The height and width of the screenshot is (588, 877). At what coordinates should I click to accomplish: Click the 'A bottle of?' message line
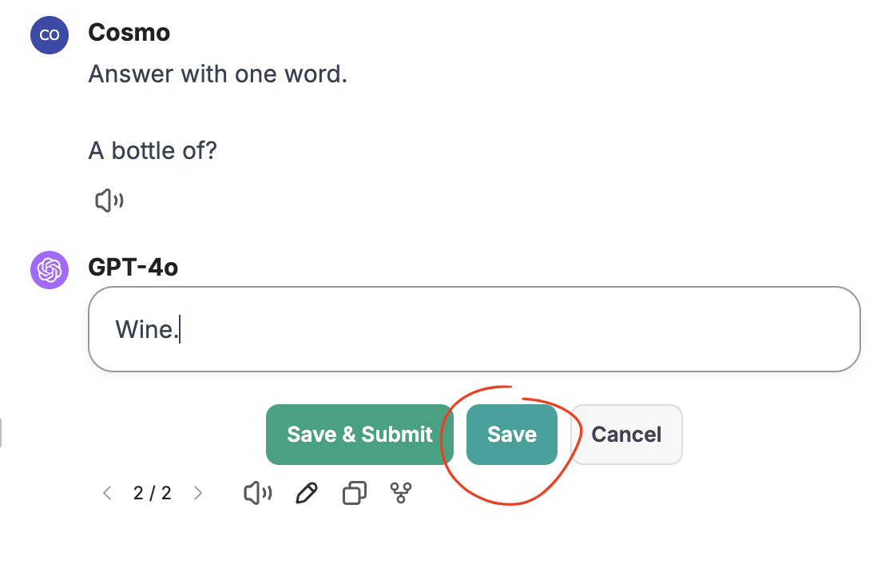tap(153, 150)
